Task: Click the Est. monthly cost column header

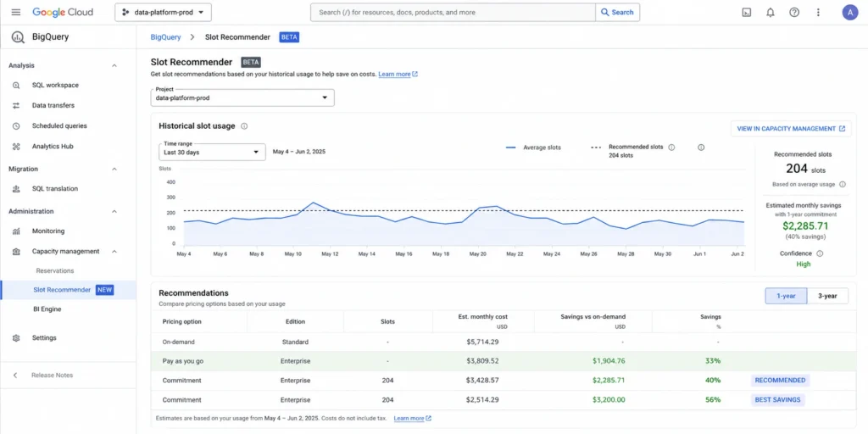Action: pyautogui.click(x=482, y=321)
